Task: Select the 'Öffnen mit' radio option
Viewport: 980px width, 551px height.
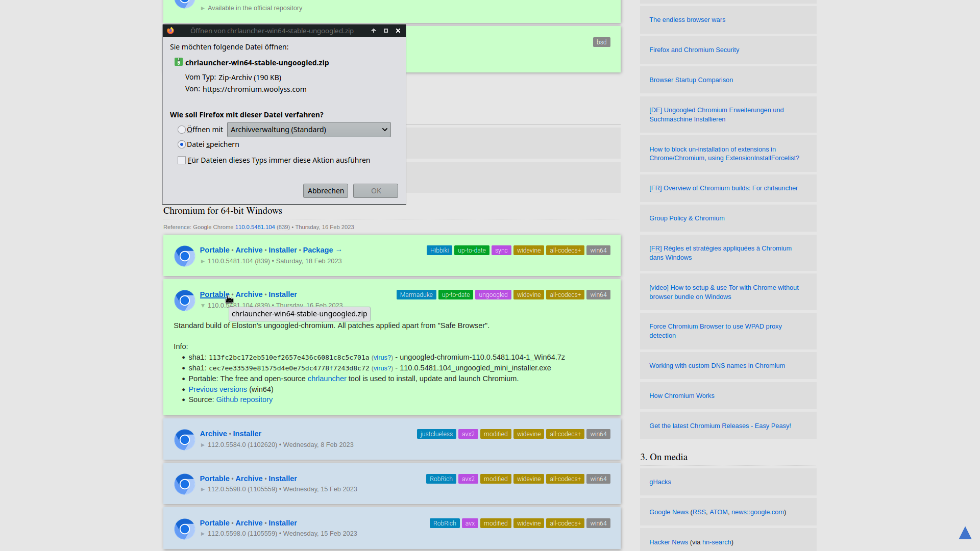Action: pos(182,130)
